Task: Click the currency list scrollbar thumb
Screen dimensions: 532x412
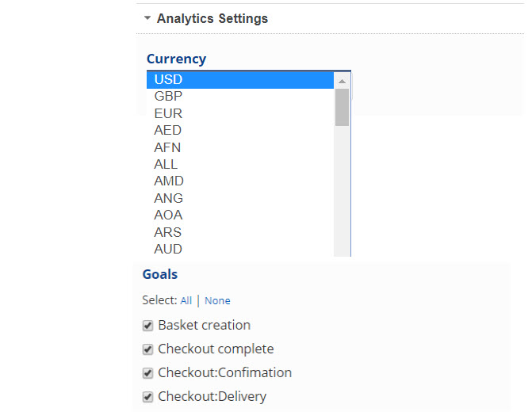Action: 342,107
